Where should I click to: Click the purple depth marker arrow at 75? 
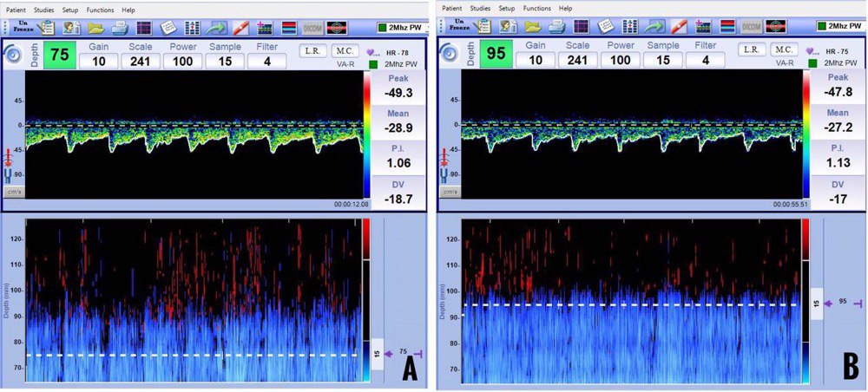pos(388,353)
